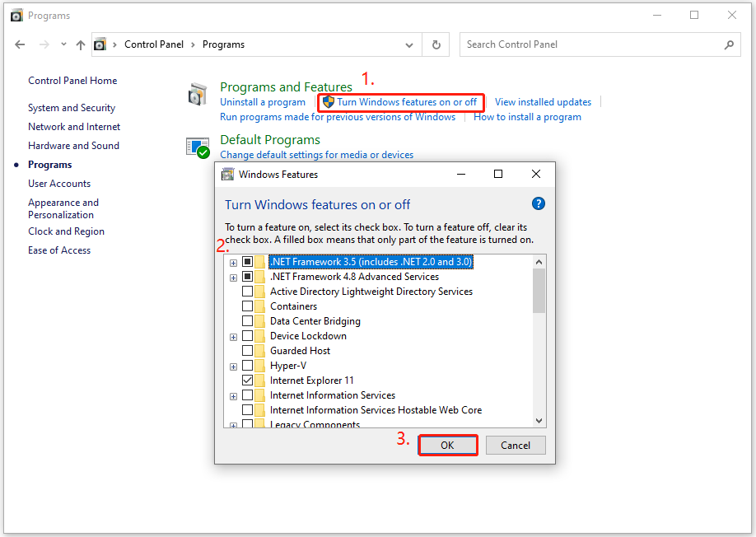Viewport: 756px width, 537px height.
Task: Expand Internet Information Services node
Action: coord(233,396)
